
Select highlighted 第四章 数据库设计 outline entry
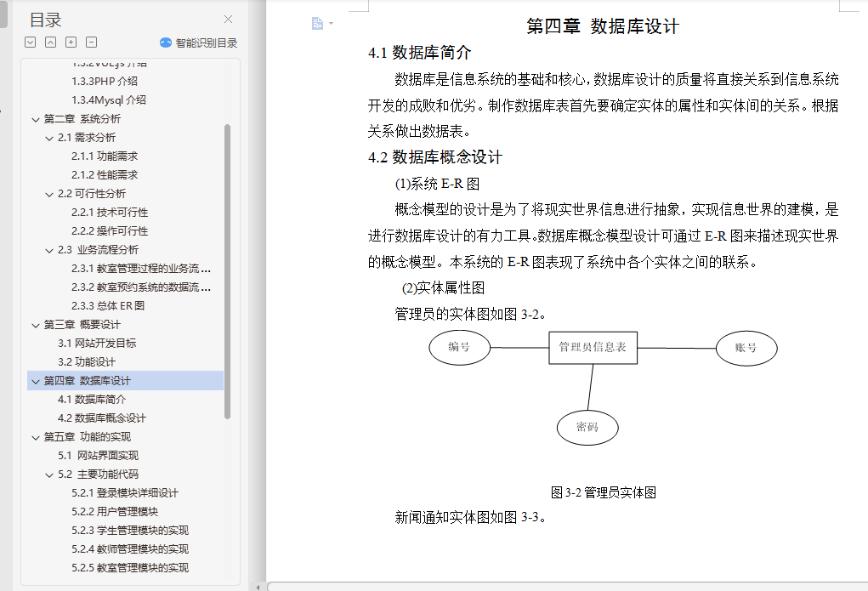pos(125,380)
